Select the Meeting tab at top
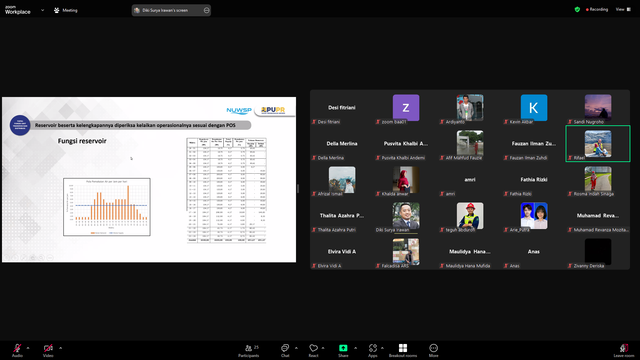The height and width of the screenshot is (360, 640). [66, 10]
